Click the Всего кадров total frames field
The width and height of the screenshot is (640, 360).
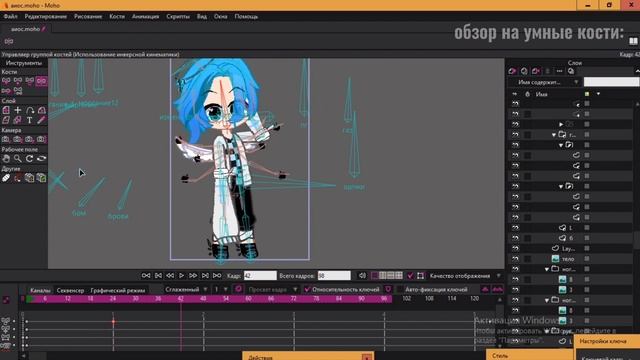[x=334, y=276]
